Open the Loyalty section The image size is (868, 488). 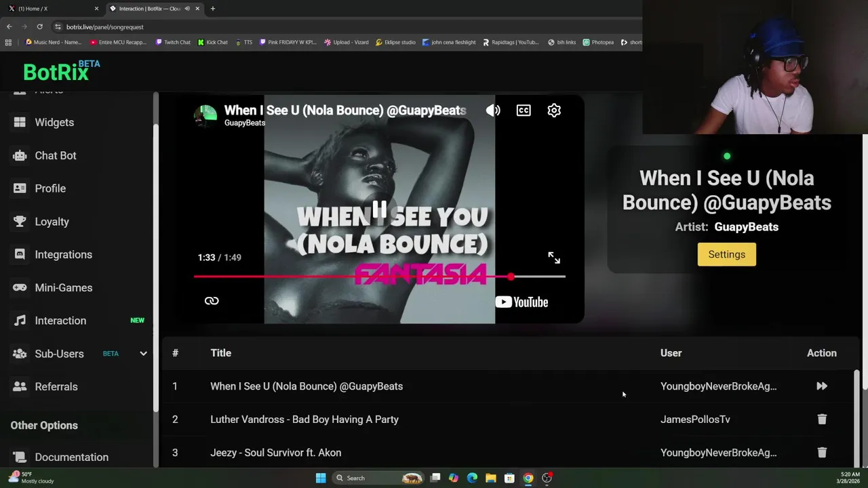[52, 222]
